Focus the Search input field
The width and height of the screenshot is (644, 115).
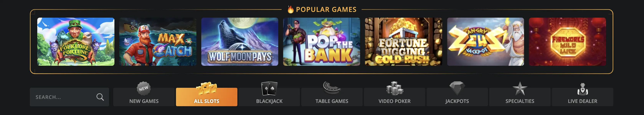pos(69,97)
